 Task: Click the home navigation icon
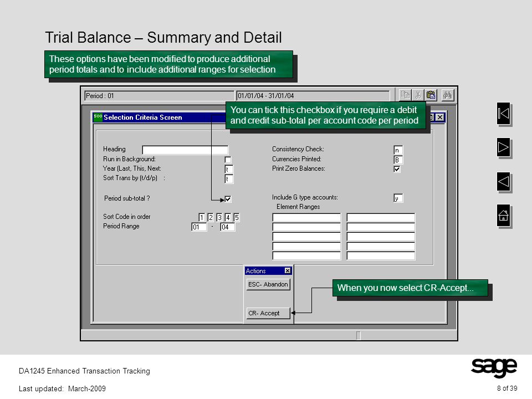504,215
